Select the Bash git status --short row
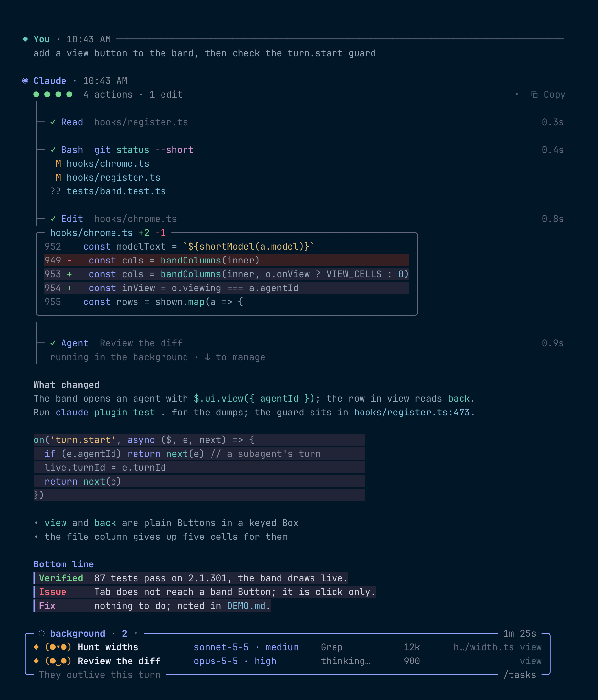The height and width of the screenshot is (700, 598). (300, 150)
